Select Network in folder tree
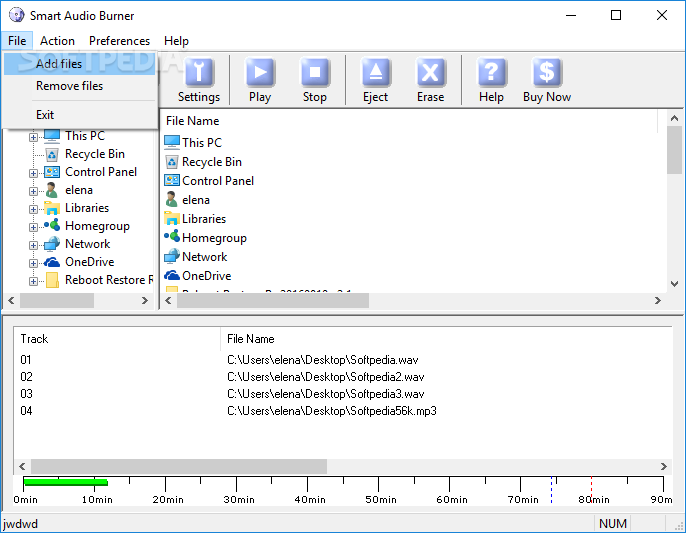The height and width of the screenshot is (533, 686). [x=88, y=244]
